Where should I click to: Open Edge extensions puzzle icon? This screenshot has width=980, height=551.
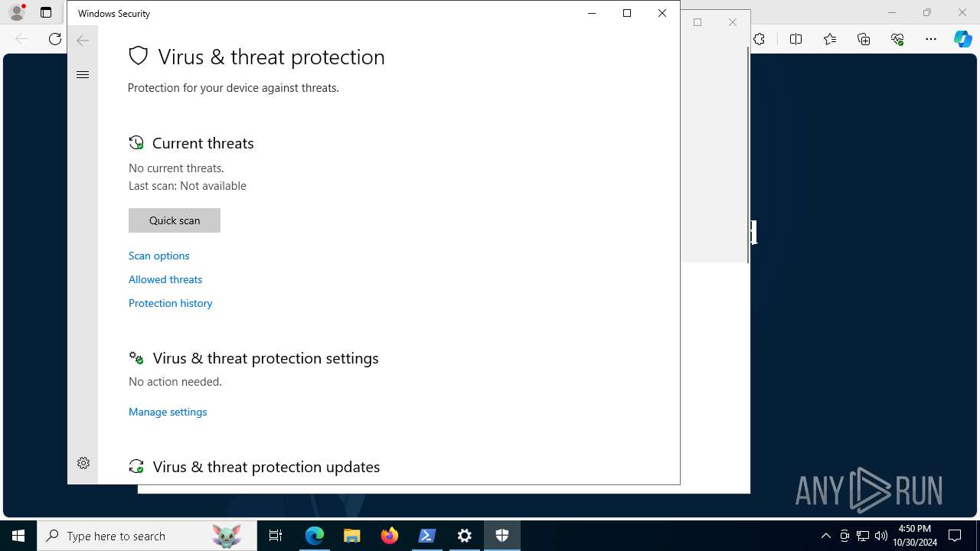pos(759,39)
